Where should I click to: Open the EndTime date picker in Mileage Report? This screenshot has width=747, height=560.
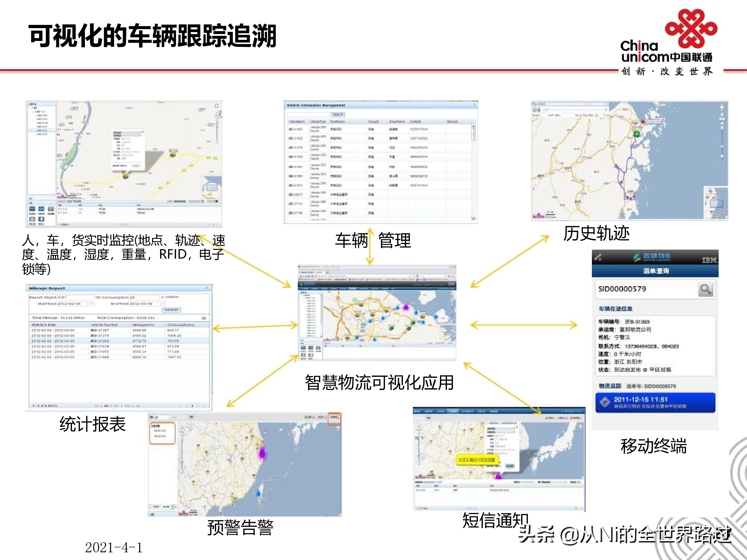click(x=163, y=304)
